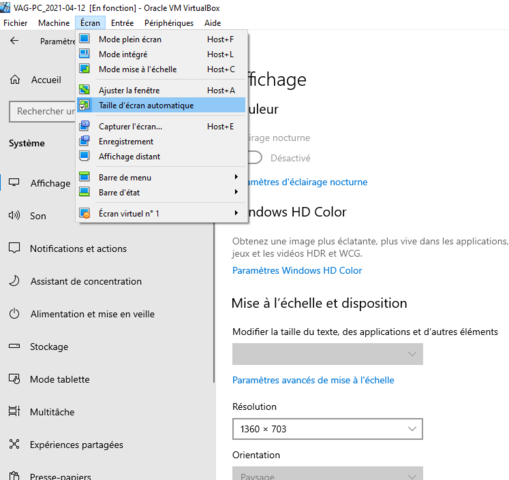The image size is (509, 480).
Task: Click the Système section heading
Action: pos(27,143)
